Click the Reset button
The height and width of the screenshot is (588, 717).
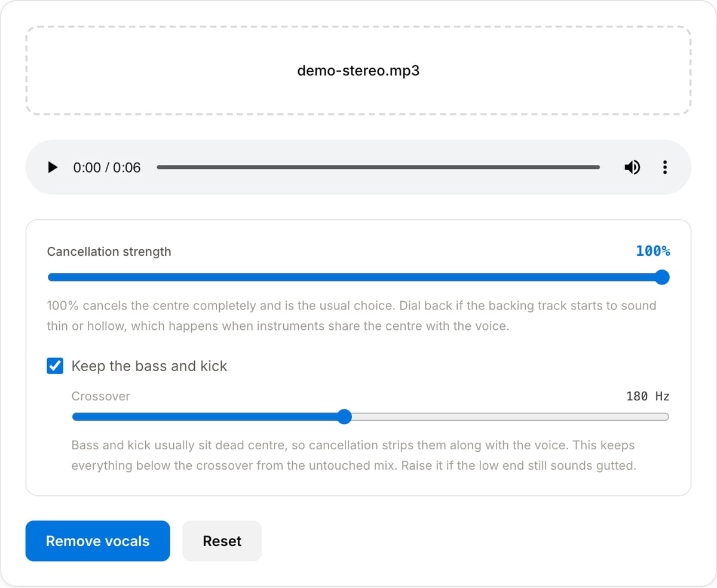point(222,541)
